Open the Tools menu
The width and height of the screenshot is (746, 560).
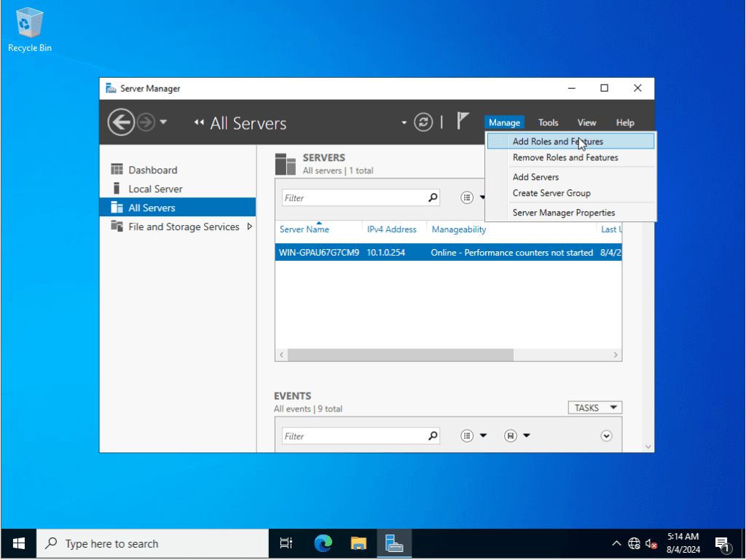point(548,122)
